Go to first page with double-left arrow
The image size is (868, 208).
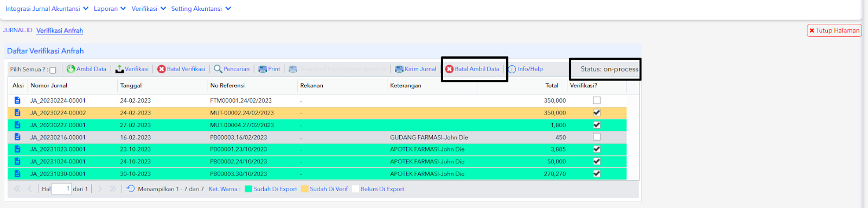point(17,189)
